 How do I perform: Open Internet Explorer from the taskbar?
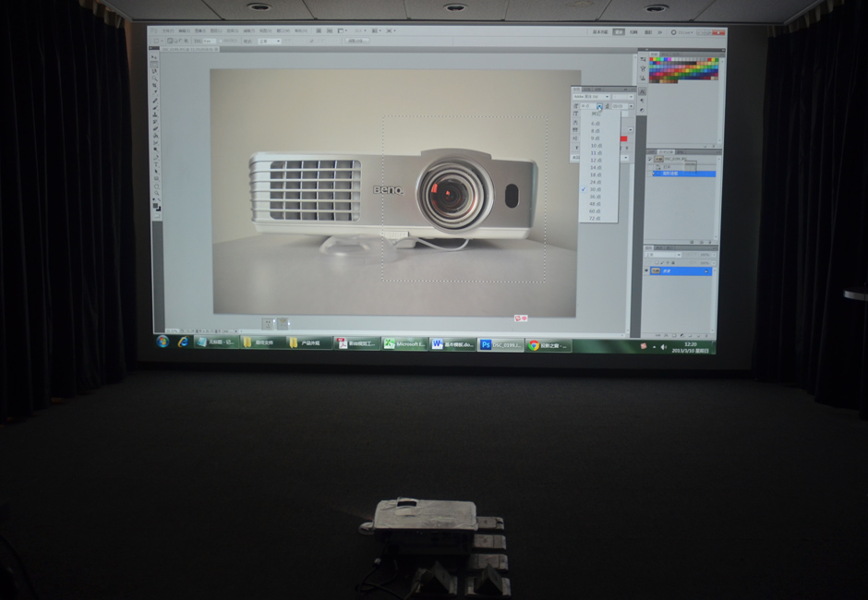182,342
